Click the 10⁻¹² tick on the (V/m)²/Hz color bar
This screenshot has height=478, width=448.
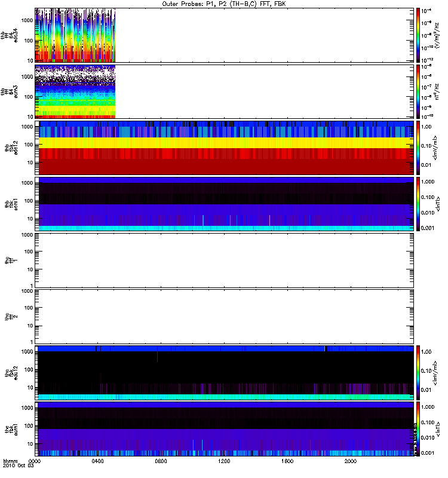pyautogui.click(x=427, y=60)
